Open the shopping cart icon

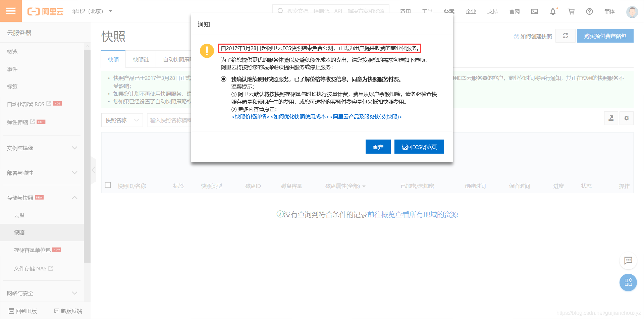[571, 11]
